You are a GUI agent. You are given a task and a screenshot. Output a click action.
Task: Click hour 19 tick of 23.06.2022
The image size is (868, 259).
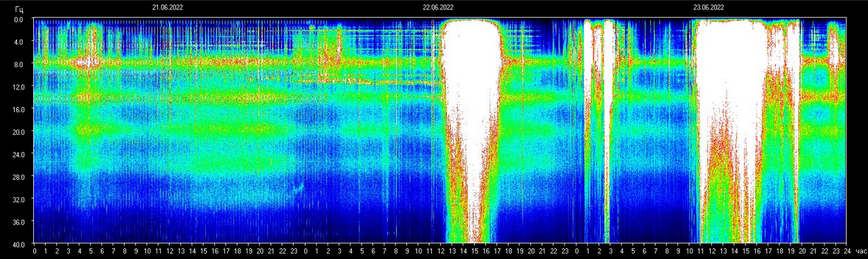[x=791, y=251]
